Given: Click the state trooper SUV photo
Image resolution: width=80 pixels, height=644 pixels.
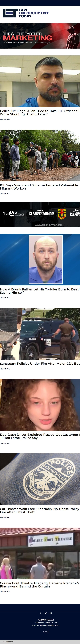Looking at the screenshot, I should point(40,334).
